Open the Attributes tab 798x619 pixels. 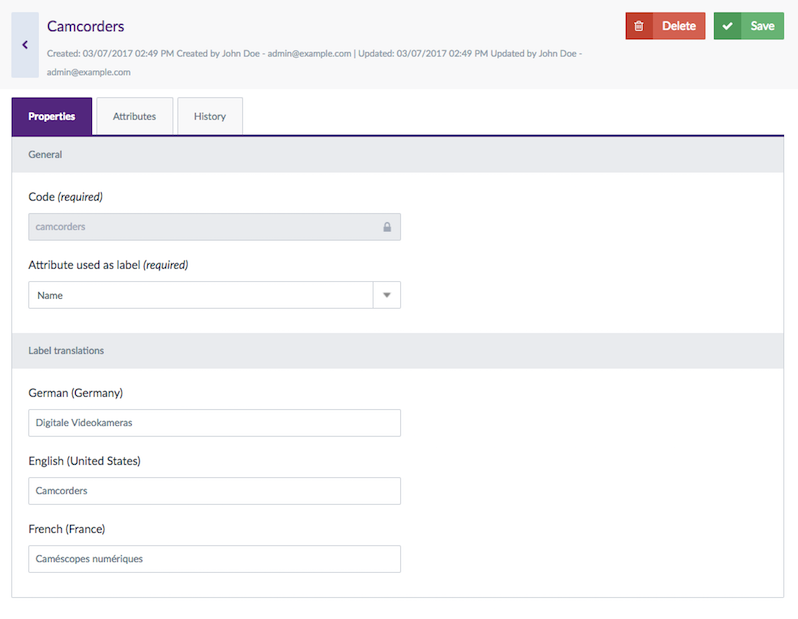[x=134, y=116]
